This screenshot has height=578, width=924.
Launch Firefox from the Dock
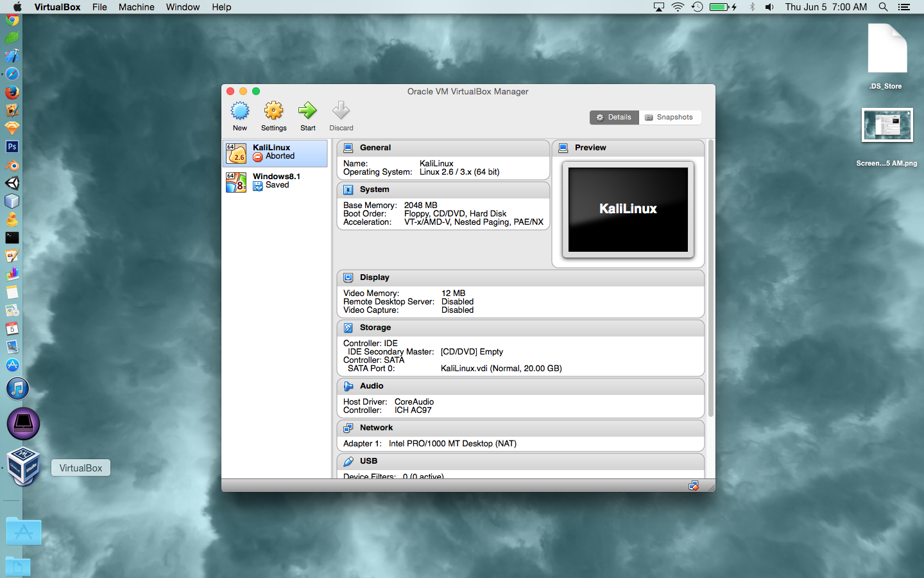[12, 92]
